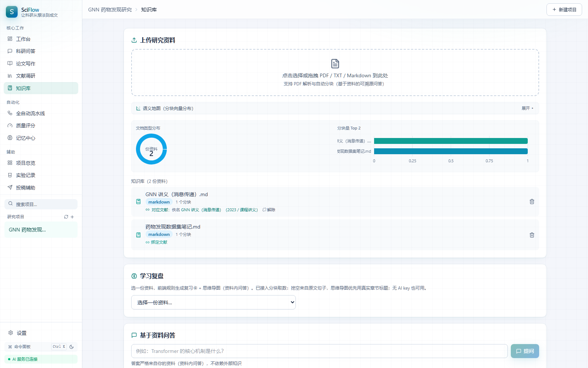This screenshot has width=588, height=368.
Task: Refresh the 研究项目 list
Action: click(x=66, y=217)
